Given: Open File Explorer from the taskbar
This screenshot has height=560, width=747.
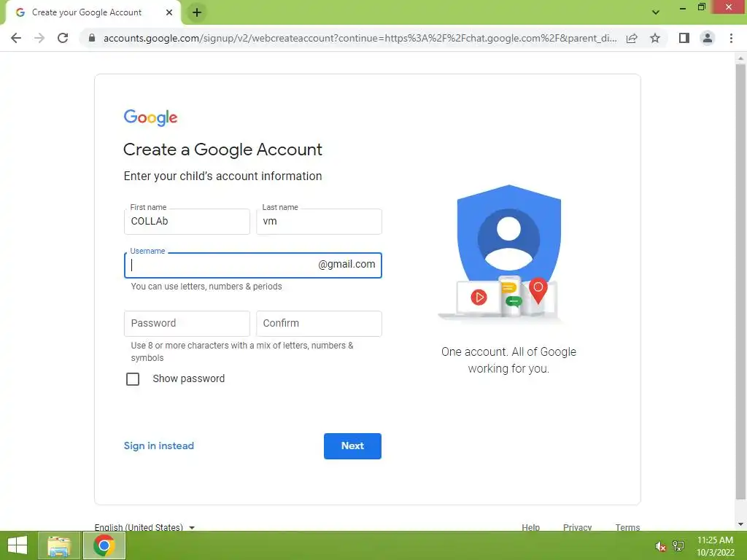Looking at the screenshot, I should click(59, 545).
